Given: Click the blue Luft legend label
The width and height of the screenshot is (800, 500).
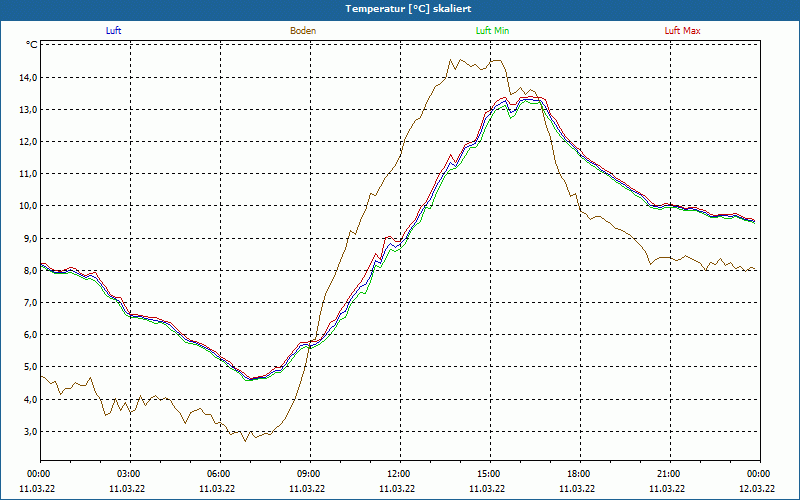Looking at the screenshot, I should [113, 31].
